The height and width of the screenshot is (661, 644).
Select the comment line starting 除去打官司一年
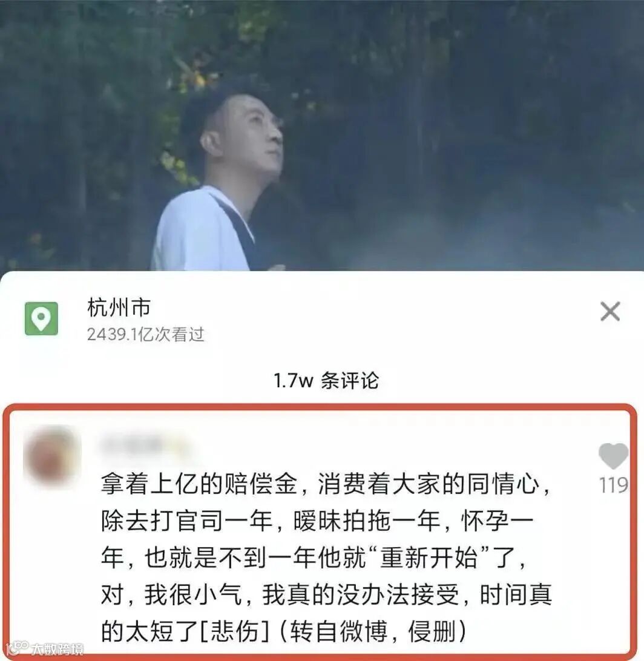tap(317, 521)
